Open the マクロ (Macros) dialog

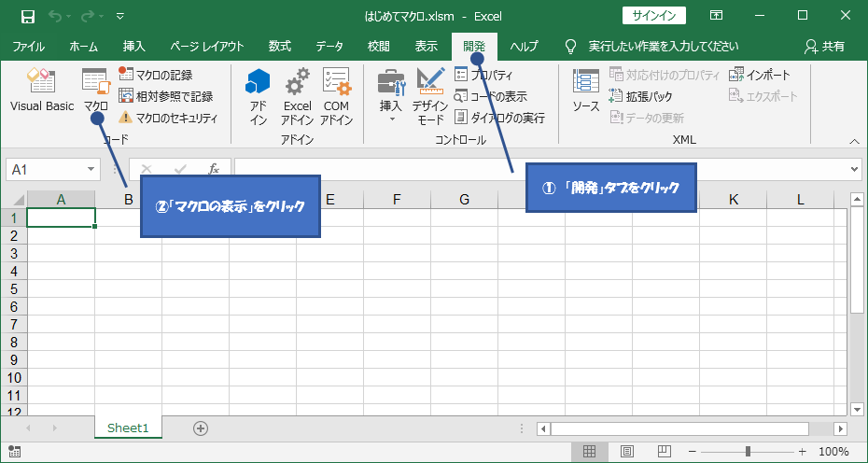[x=96, y=91]
